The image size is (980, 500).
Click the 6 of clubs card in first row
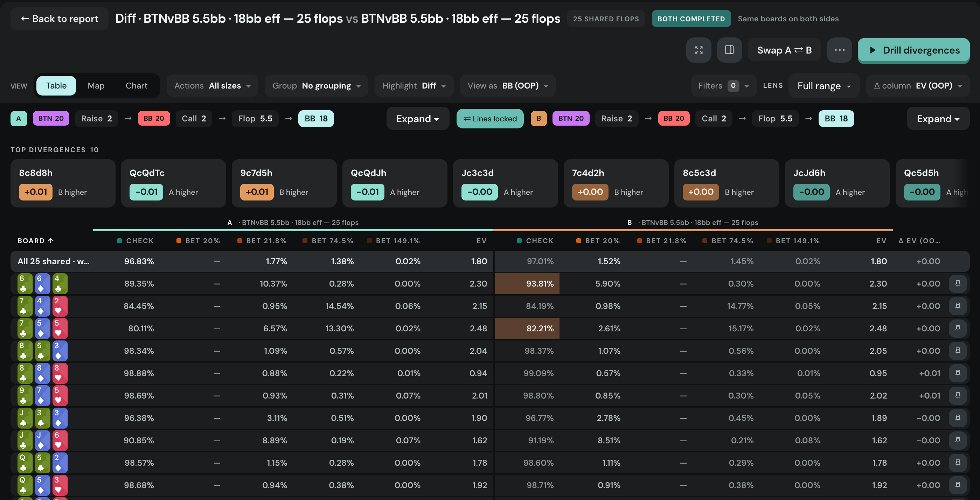pyautogui.click(x=25, y=284)
